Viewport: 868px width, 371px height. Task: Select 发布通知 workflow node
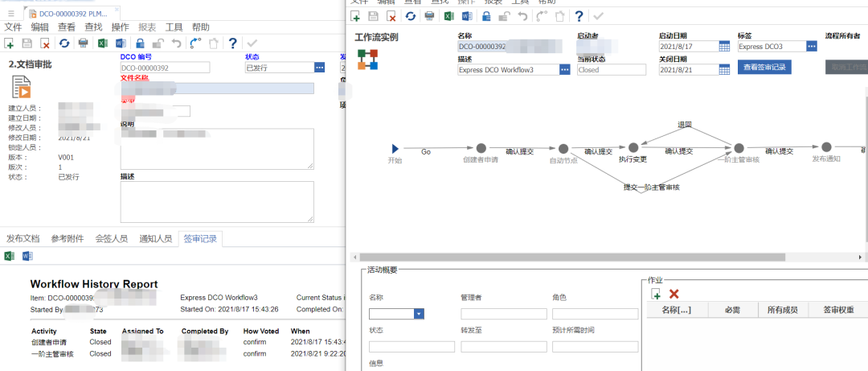(826, 147)
